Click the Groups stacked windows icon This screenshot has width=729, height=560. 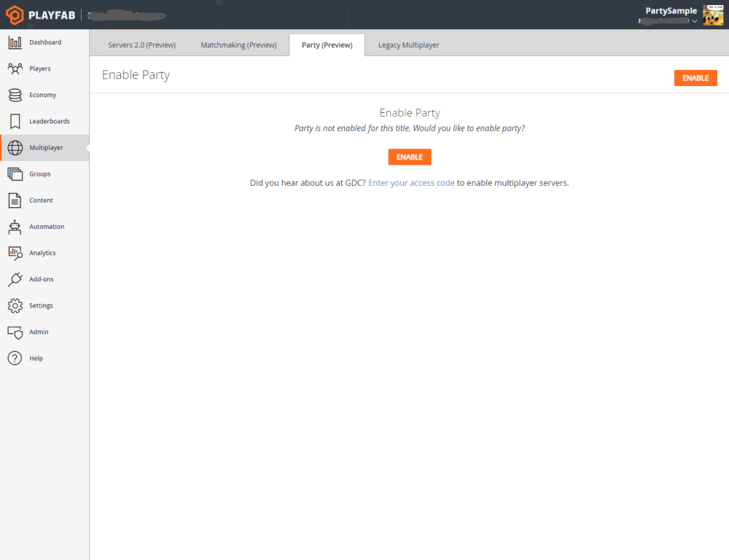coord(15,174)
